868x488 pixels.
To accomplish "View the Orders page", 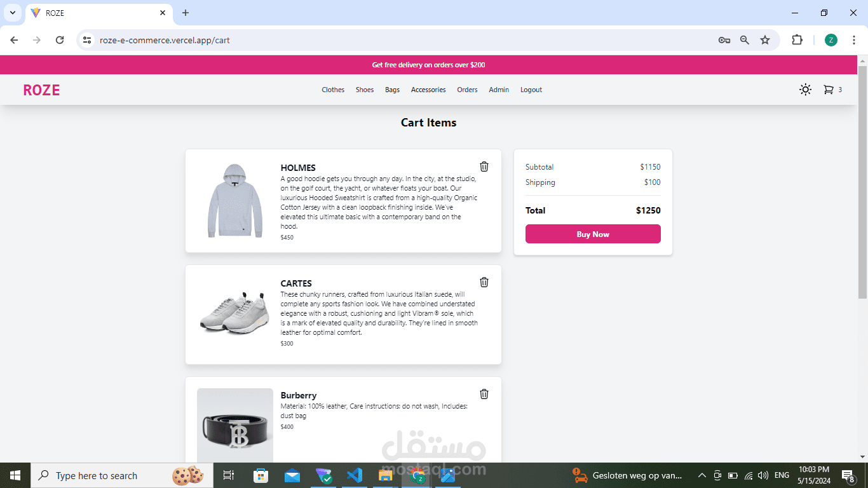I will coord(467,90).
